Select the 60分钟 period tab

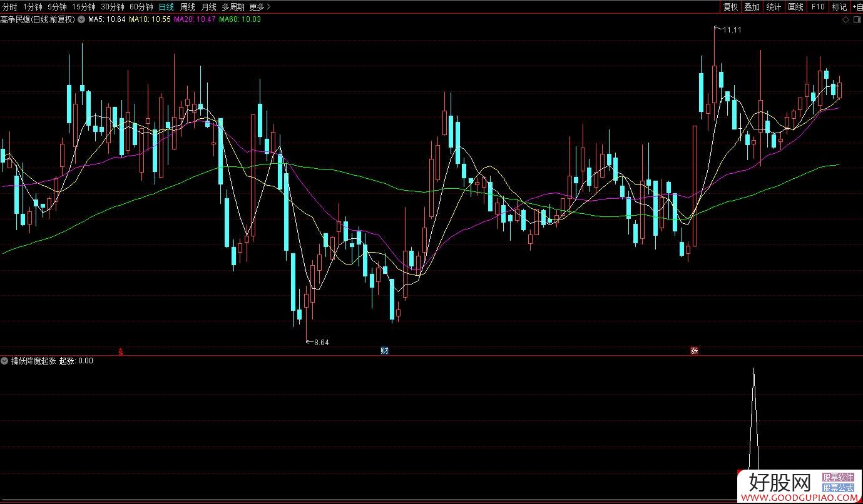(x=141, y=7)
